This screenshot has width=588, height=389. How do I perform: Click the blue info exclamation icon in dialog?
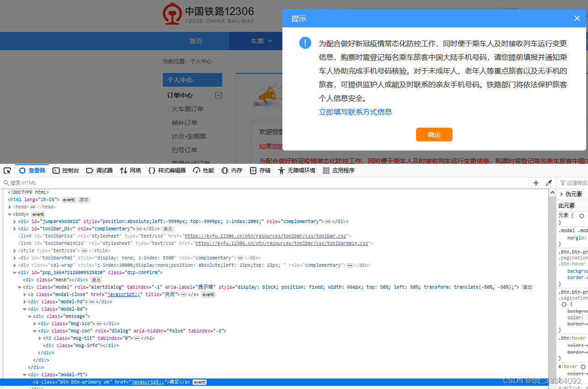click(305, 43)
